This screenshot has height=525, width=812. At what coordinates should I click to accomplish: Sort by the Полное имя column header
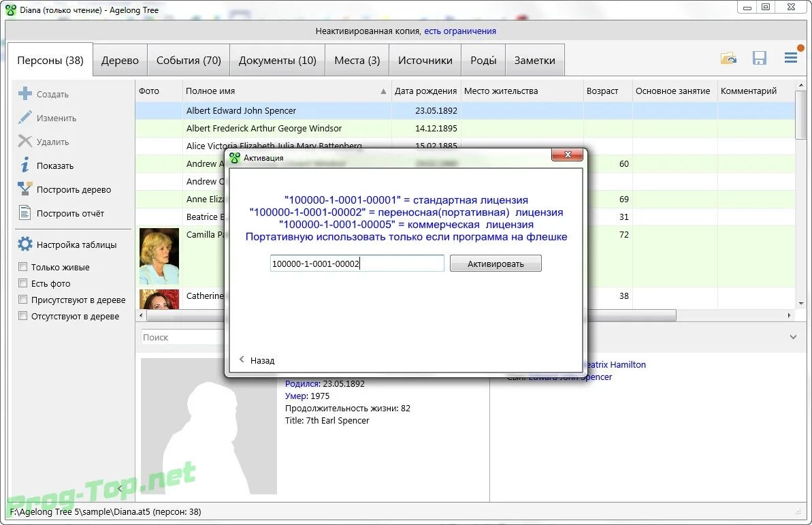click(287, 91)
